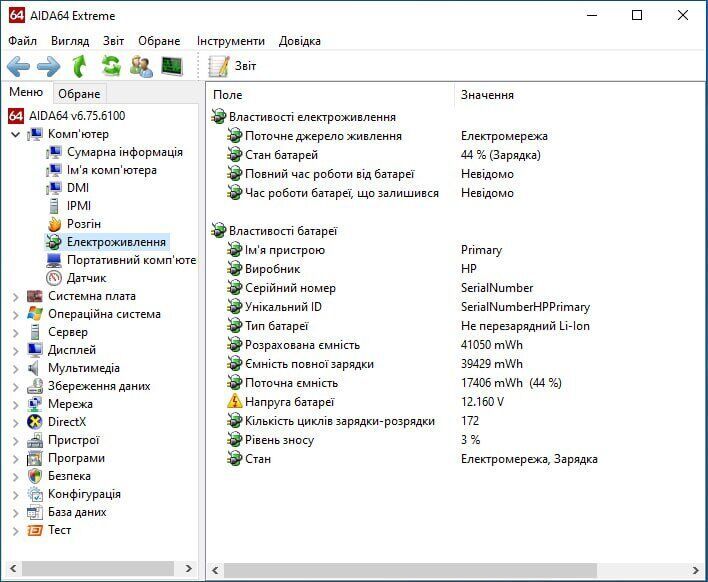
Task: Expand the Системна плата node
Action: click(15, 296)
